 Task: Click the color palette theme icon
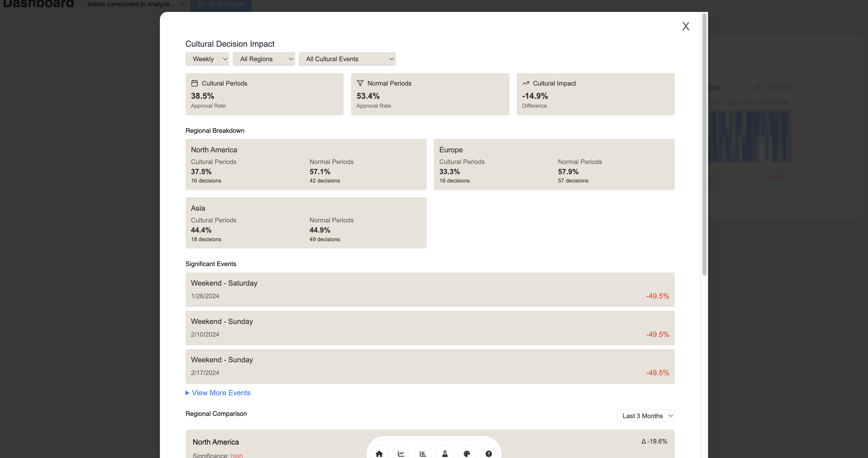tap(467, 454)
